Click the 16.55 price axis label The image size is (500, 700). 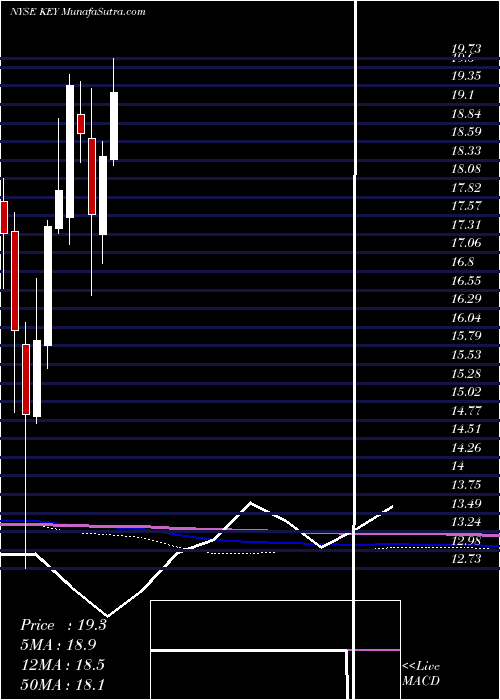(466, 280)
